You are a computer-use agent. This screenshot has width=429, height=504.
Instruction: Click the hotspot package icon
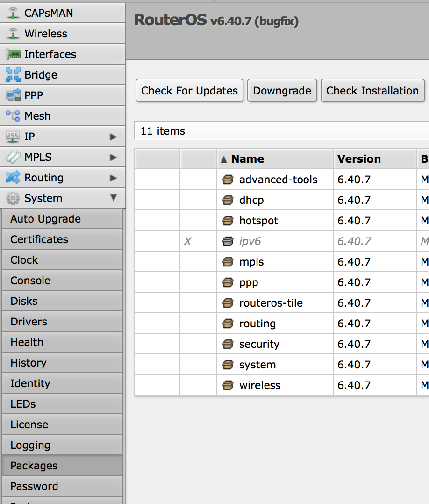[x=228, y=221]
